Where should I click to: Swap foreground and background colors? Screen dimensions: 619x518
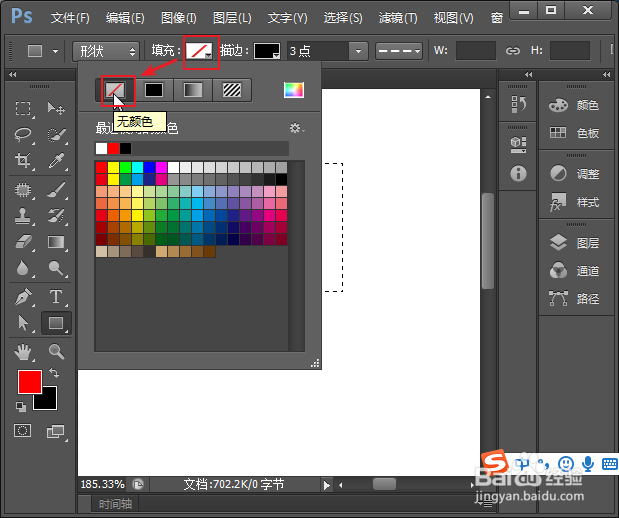coord(54,373)
